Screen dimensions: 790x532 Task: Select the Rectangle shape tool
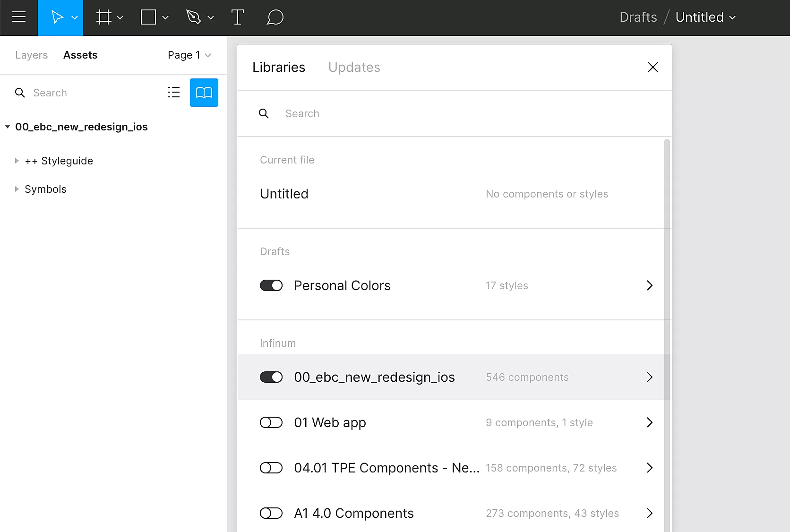click(x=148, y=17)
